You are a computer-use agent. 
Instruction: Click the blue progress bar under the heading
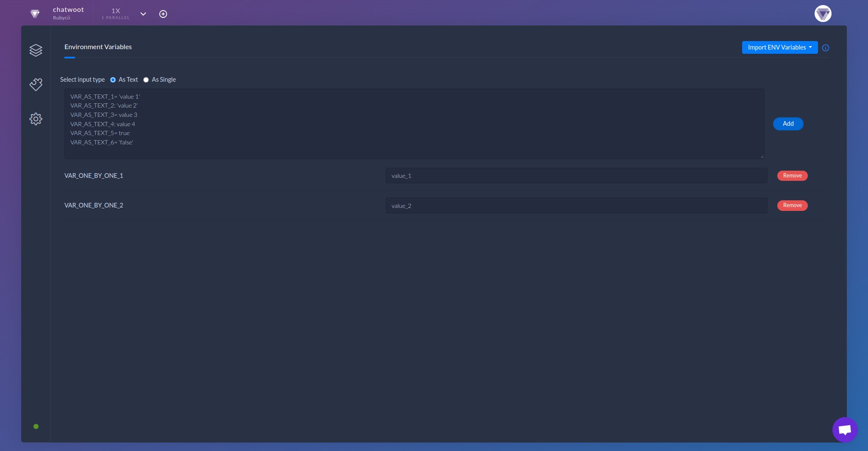click(x=70, y=58)
